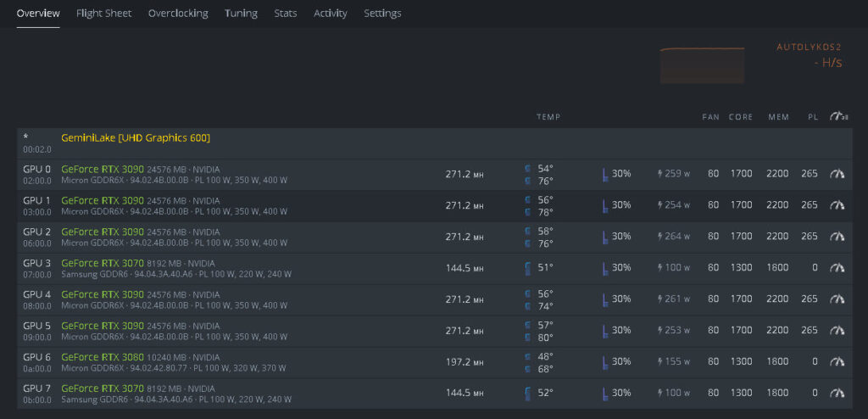Click GPU 5 fan bar icon

605,331
